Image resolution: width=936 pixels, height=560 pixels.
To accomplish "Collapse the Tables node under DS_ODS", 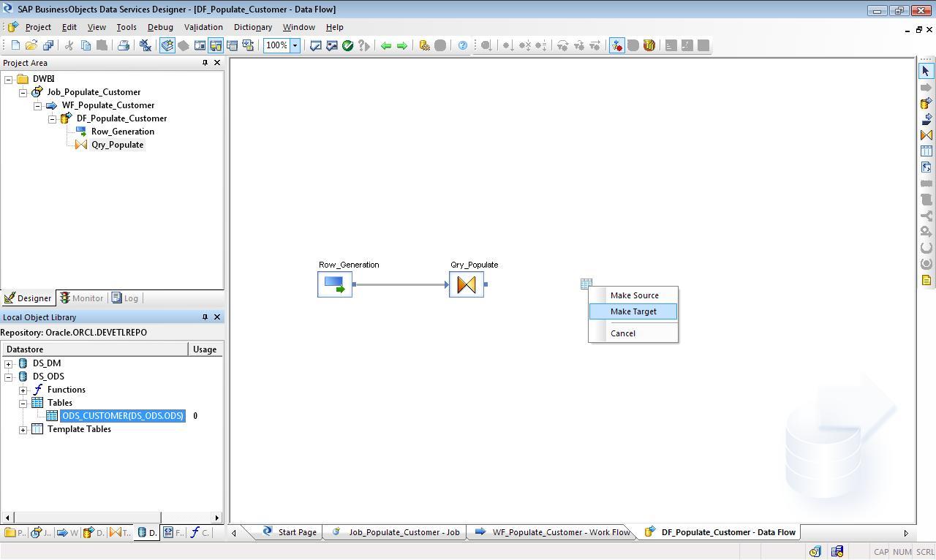I will point(23,403).
